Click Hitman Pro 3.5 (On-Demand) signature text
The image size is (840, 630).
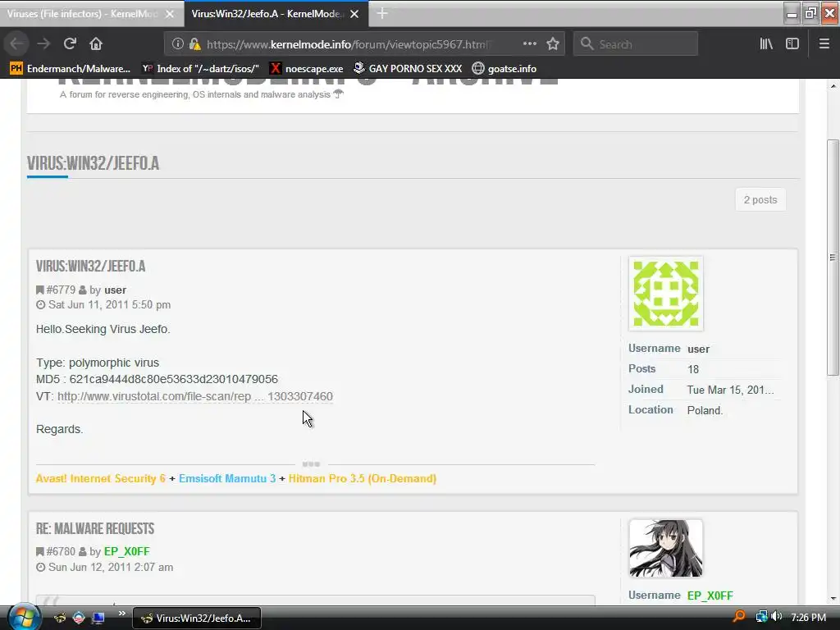coord(362,478)
